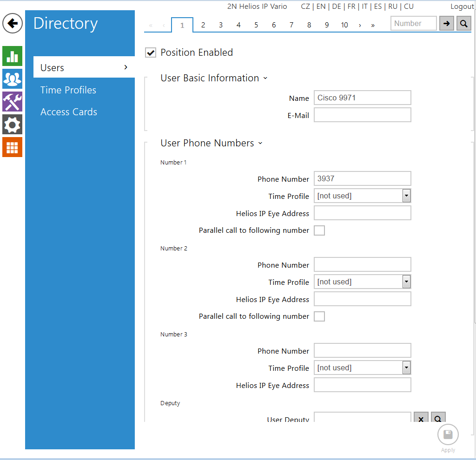The width and height of the screenshot is (476, 460).
Task: Open Number 3 Time Profile dropdown
Action: 363,368
